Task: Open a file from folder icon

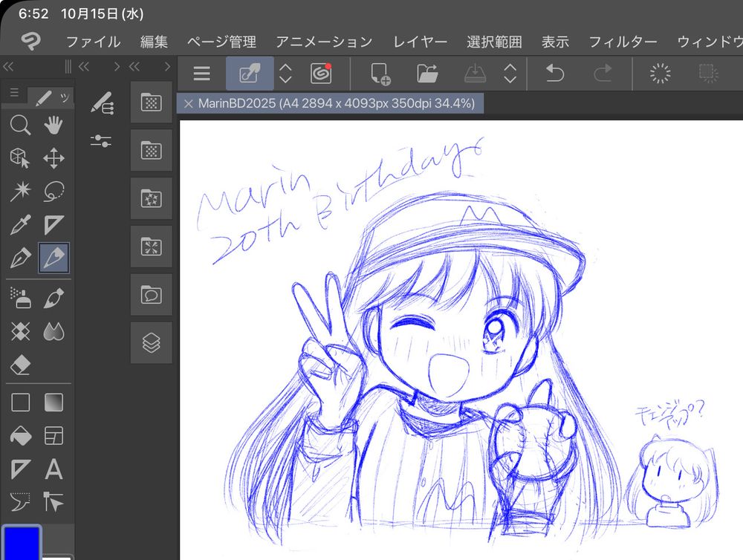Action: 427,74
